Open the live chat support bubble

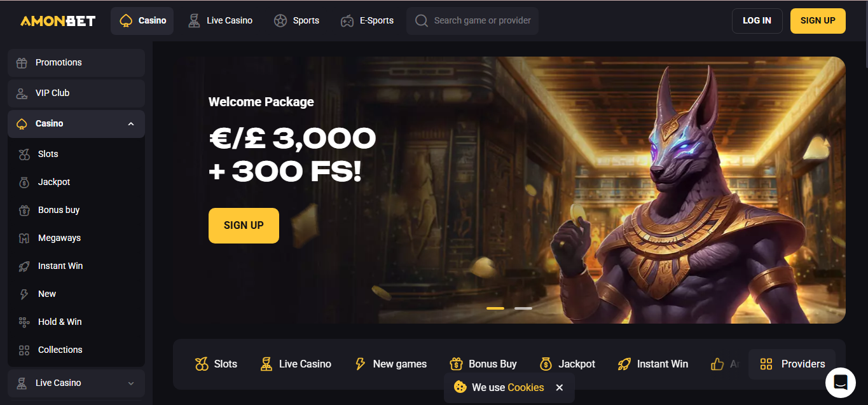pyautogui.click(x=841, y=382)
